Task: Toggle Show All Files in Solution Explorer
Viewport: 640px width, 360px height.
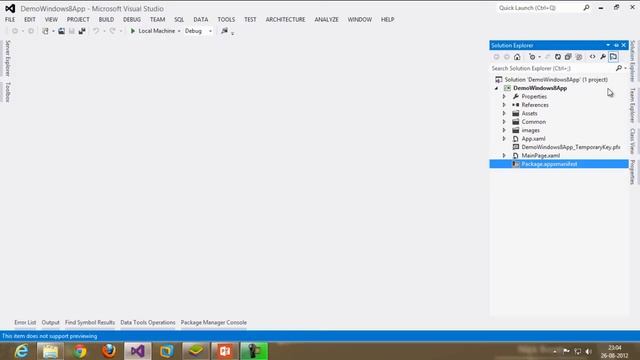Action: [x=578, y=57]
